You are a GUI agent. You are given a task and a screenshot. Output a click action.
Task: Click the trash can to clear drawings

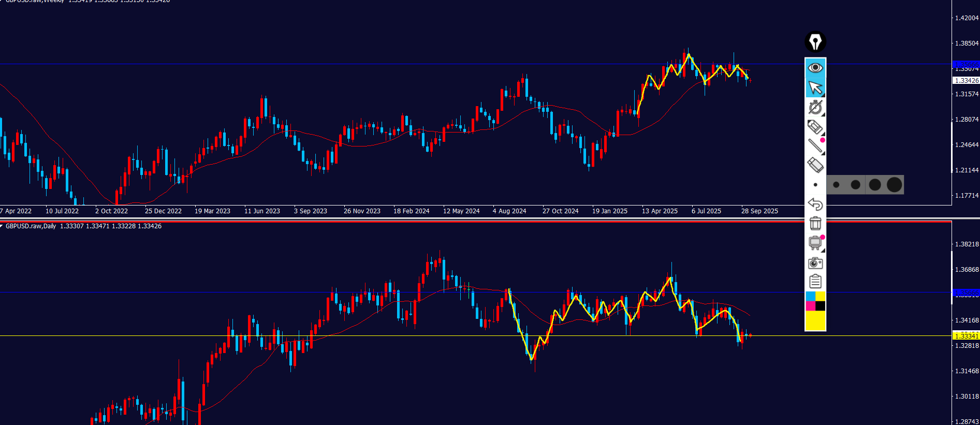(815, 223)
